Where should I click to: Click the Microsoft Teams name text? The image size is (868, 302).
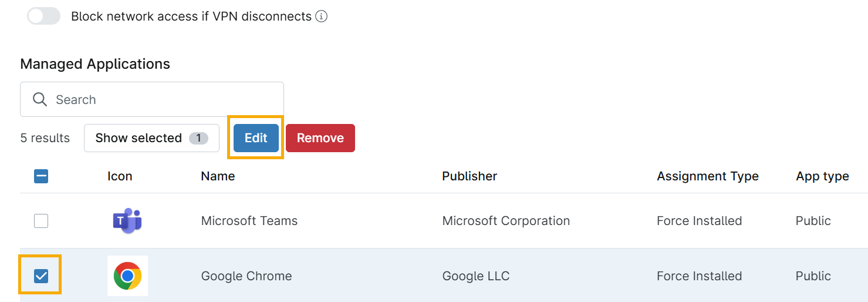coord(249,221)
